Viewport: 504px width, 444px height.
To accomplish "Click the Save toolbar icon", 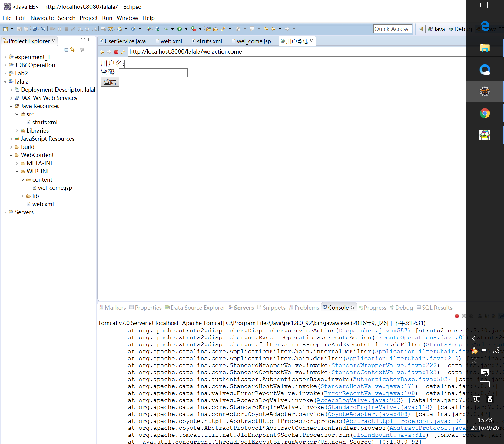I will pyautogui.click(x=19, y=29).
